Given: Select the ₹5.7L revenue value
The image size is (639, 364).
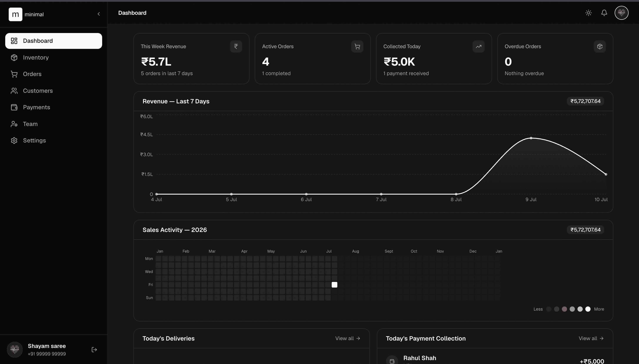Looking at the screenshot, I should (x=156, y=62).
